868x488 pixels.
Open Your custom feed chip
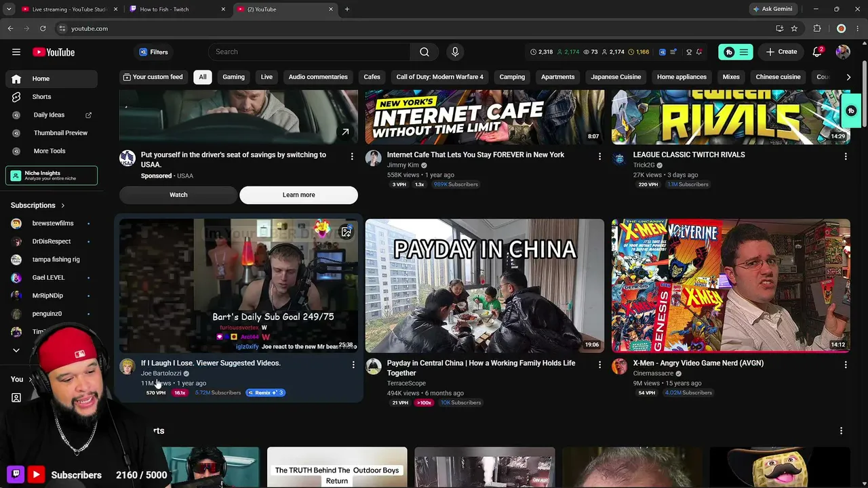(x=153, y=77)
